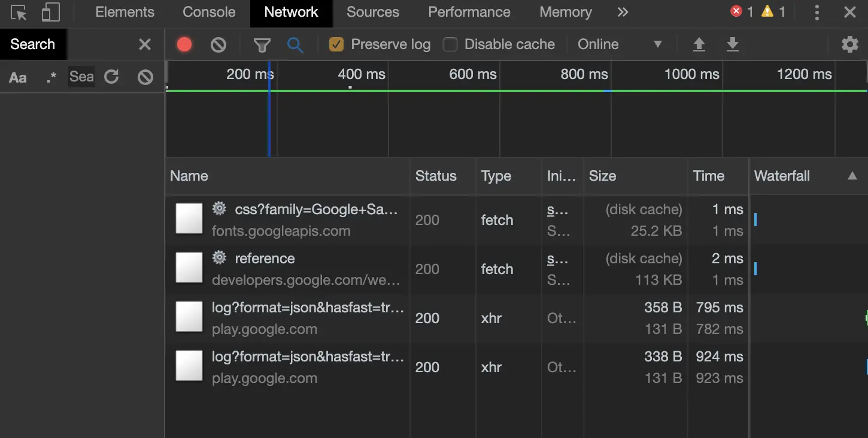Open the Online throttling dropdown

(620, 44)
